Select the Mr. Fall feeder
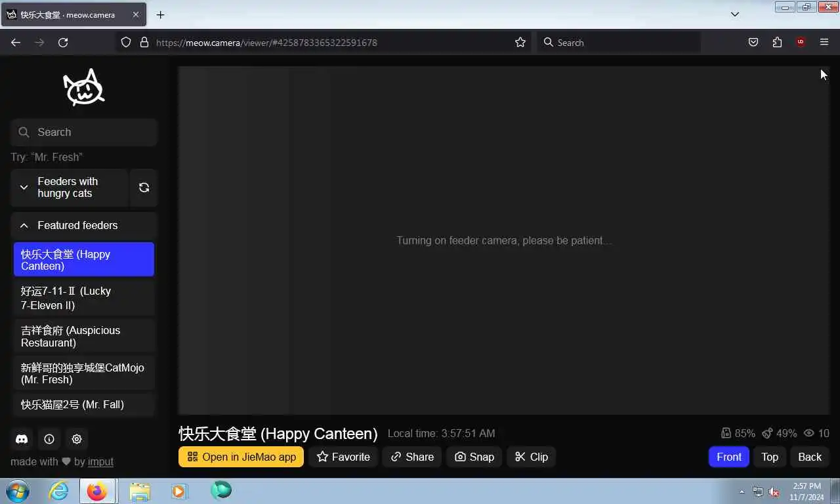 point(84,404)
